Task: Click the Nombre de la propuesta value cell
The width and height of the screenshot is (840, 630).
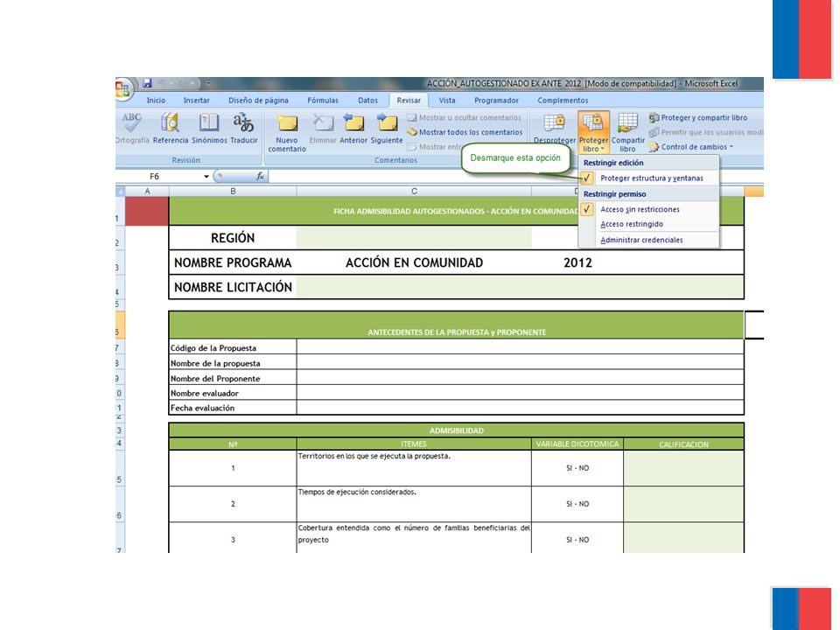Action: pos(520,362)
